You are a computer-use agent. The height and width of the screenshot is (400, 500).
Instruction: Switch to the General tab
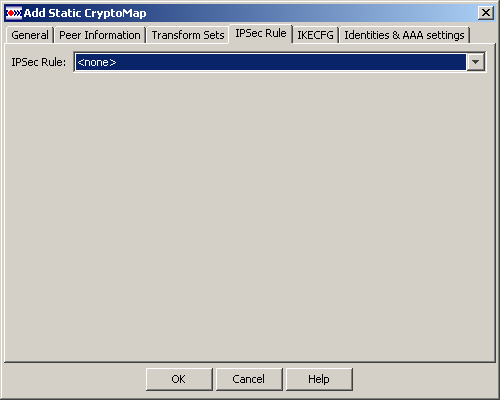coord(30,35)
